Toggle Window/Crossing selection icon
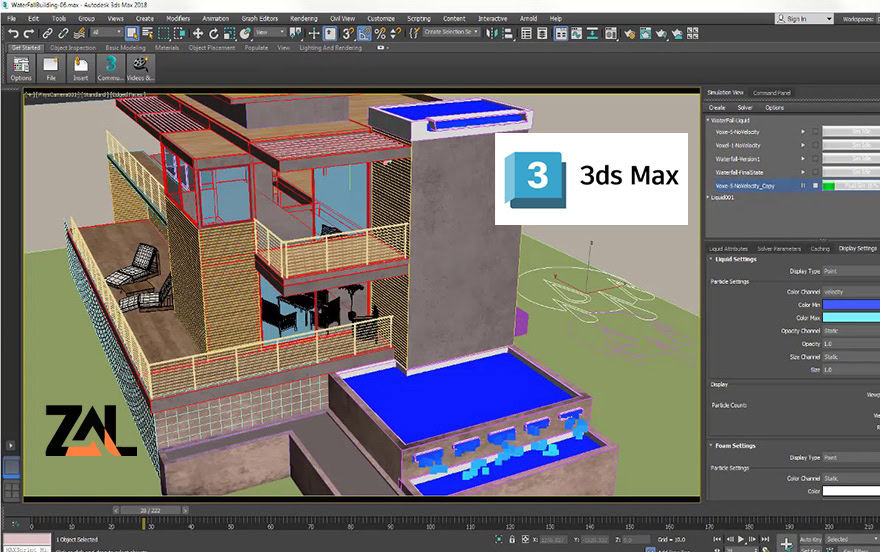 tap(179, 34)
